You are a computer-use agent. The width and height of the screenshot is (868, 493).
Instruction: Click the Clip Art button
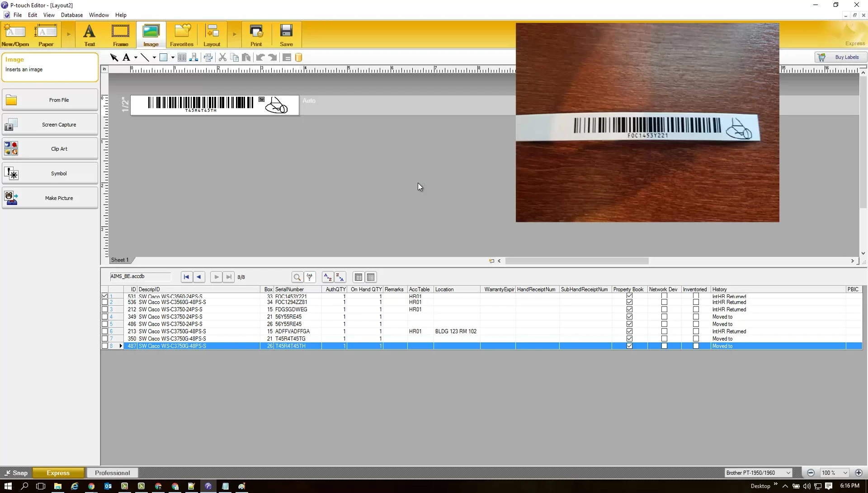point(50,149)
